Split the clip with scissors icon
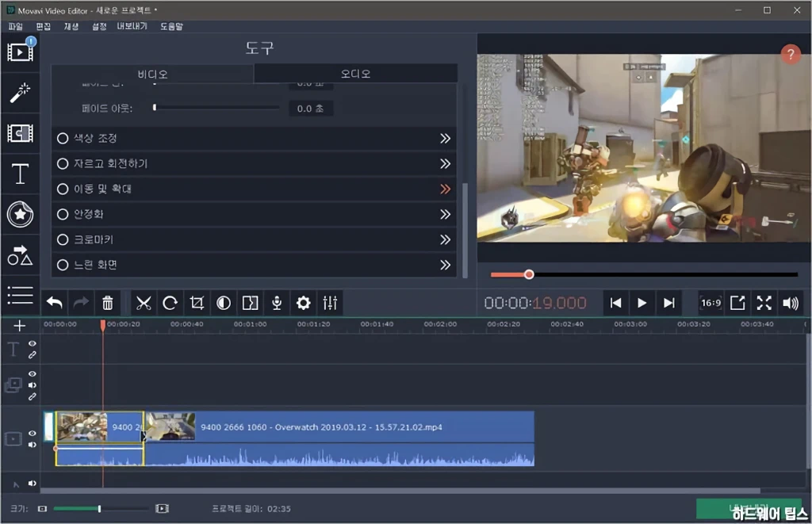The width and height of the screenshot is (812, 524). [144, 303]
